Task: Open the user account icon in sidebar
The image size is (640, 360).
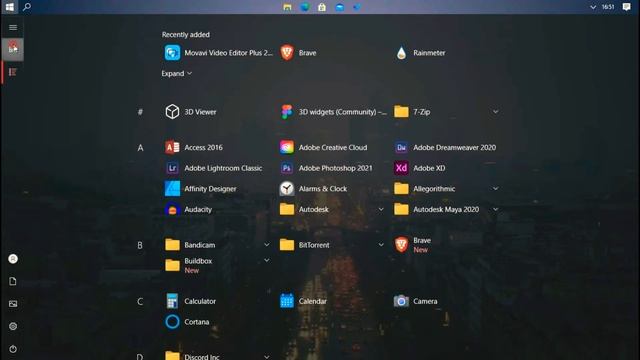Action: (x=13, y=259)
